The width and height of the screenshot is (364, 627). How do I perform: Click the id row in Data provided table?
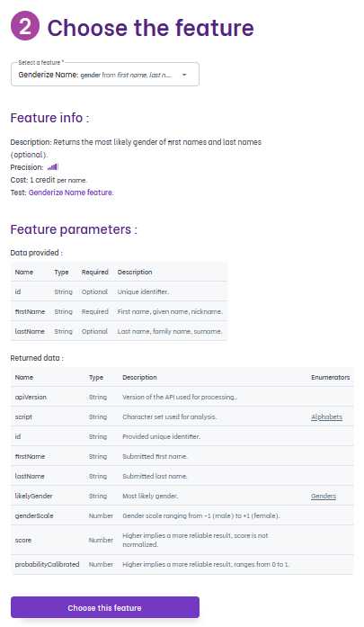pos(119,291)
